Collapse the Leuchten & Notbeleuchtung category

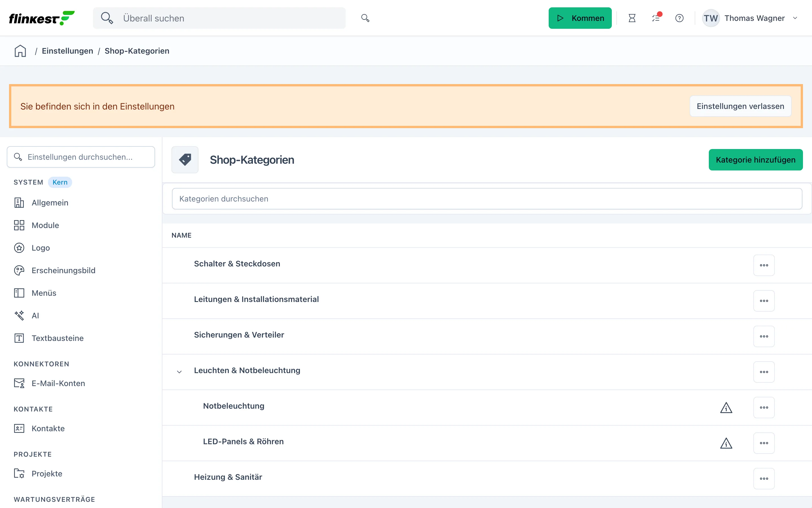coord(179,372)
